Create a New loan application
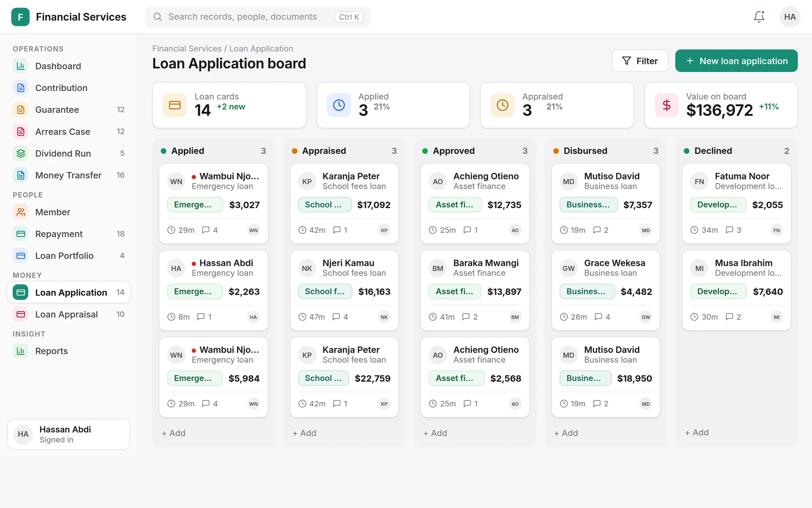The image size is (812, 508). point(736,61)
